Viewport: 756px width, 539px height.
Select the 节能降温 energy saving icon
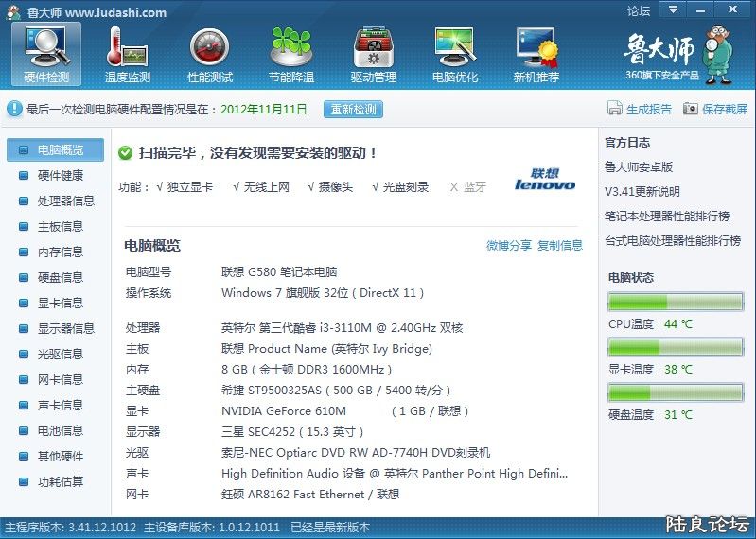291,53
